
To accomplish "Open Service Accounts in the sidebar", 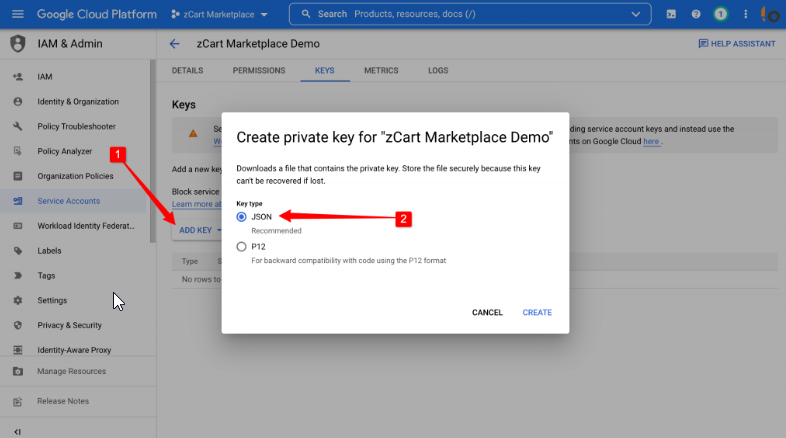I will (68, 201).
